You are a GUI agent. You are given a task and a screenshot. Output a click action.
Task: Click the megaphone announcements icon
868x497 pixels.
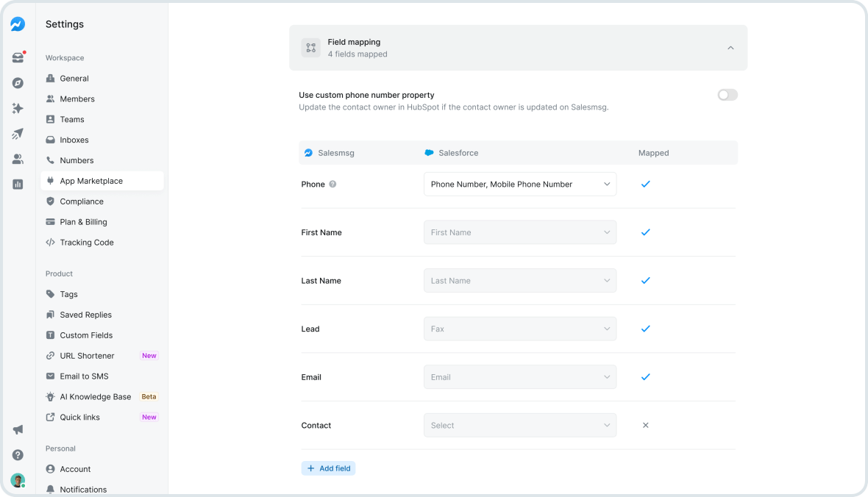tap(18, 429)
